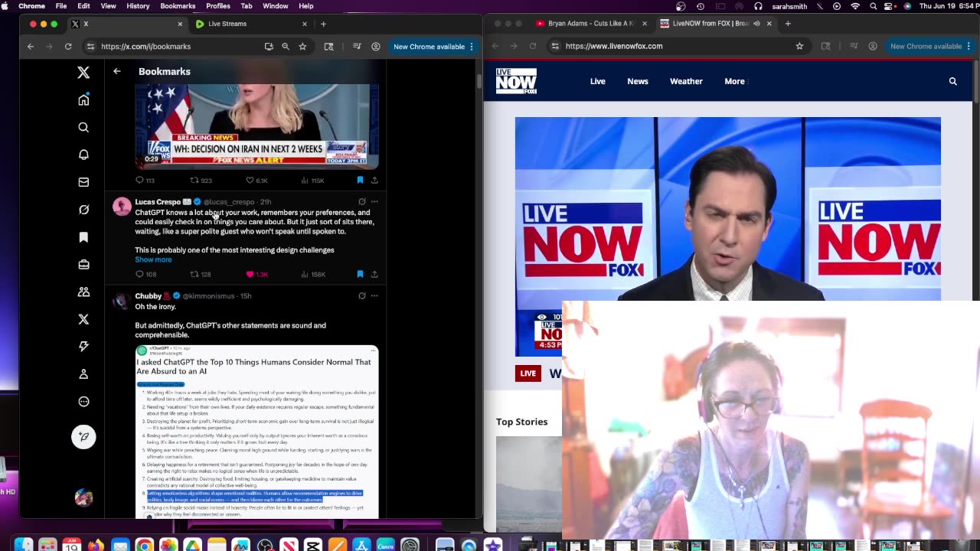
Task: Click the compose Post button in X sidebar
Action: pos(83,436)
